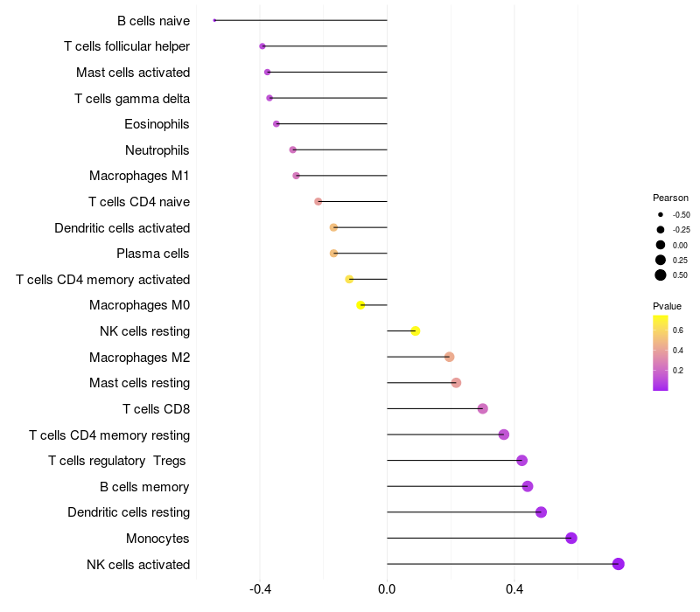This screenshot has height=612, width=700.
Task: Click the 0.4 x-axis tick label
Action: [514, 589]
